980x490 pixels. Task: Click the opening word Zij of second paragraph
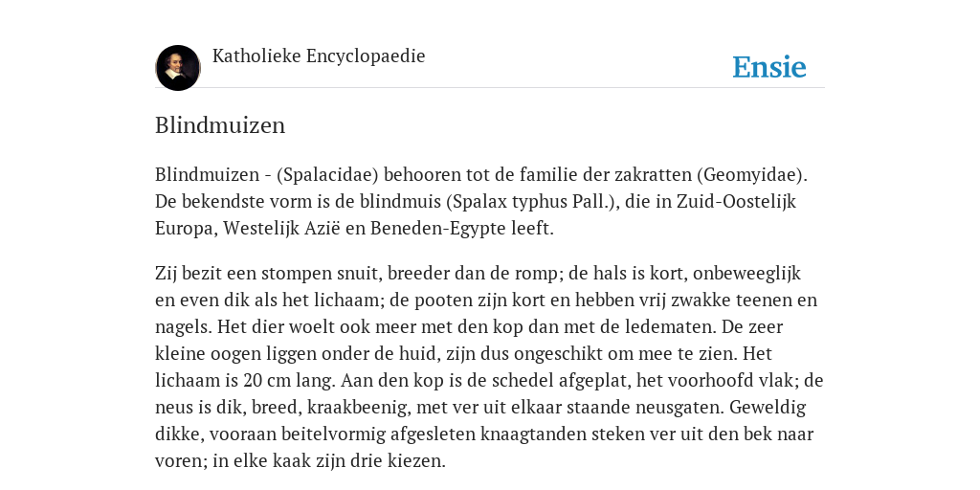(165, 274)
